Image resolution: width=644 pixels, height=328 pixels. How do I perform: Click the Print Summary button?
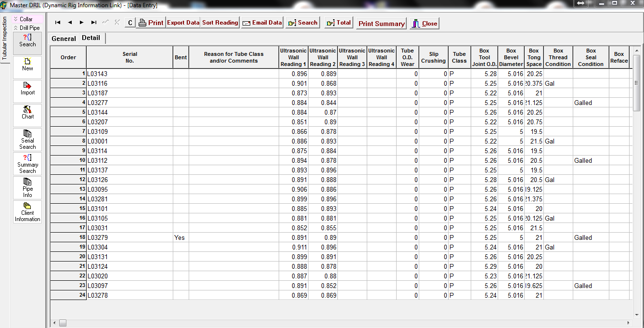pos(382,23)
